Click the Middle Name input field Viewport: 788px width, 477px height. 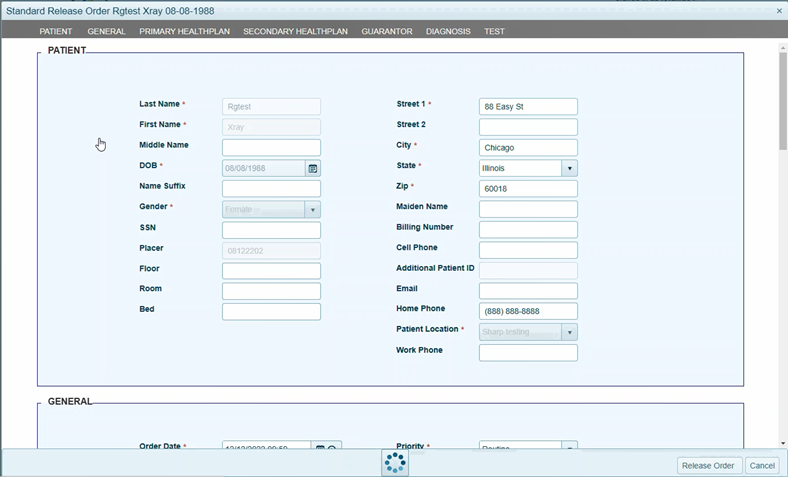(271, 147)
